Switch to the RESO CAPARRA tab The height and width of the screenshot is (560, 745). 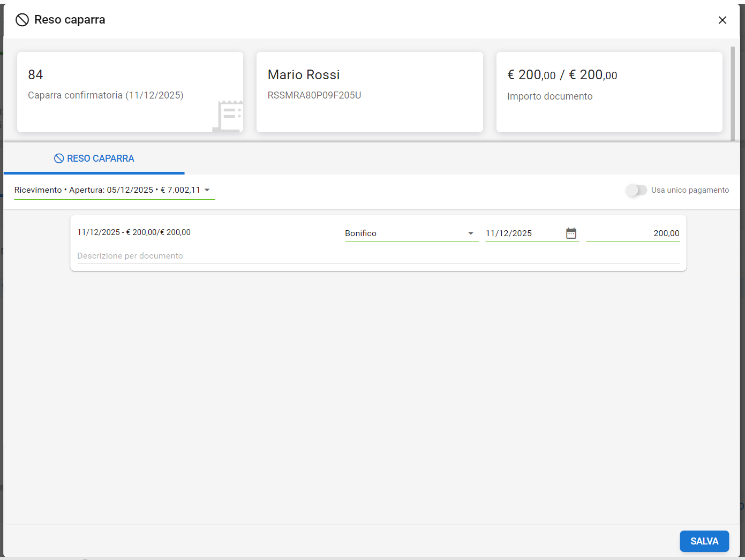(94, 158)
